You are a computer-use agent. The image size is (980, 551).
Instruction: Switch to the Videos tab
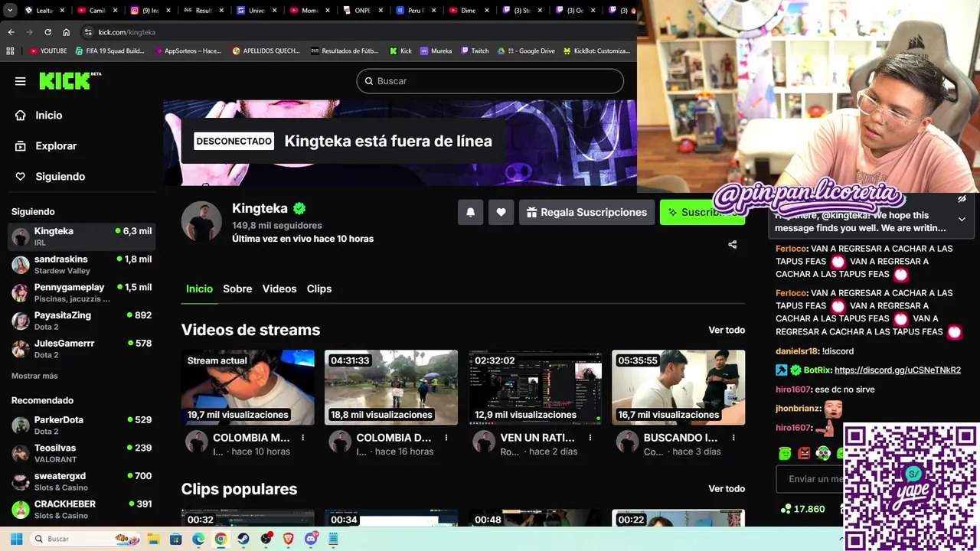tap(279, 289)
